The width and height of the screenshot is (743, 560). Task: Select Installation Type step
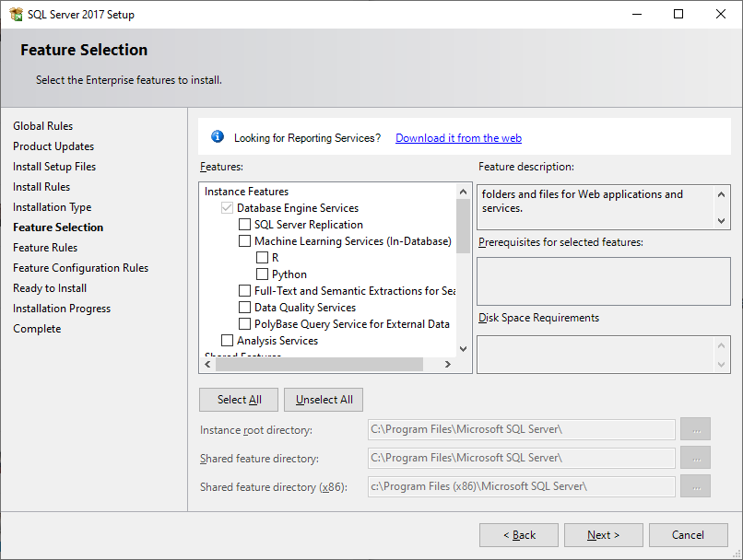pyautogui.click(x=53, y=207)
